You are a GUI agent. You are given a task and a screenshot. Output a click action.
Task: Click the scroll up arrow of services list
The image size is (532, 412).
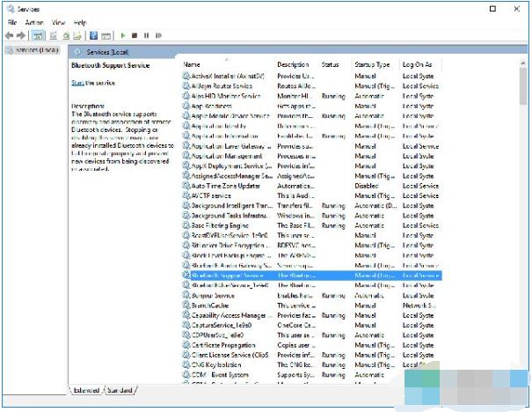tap(523, 63)
